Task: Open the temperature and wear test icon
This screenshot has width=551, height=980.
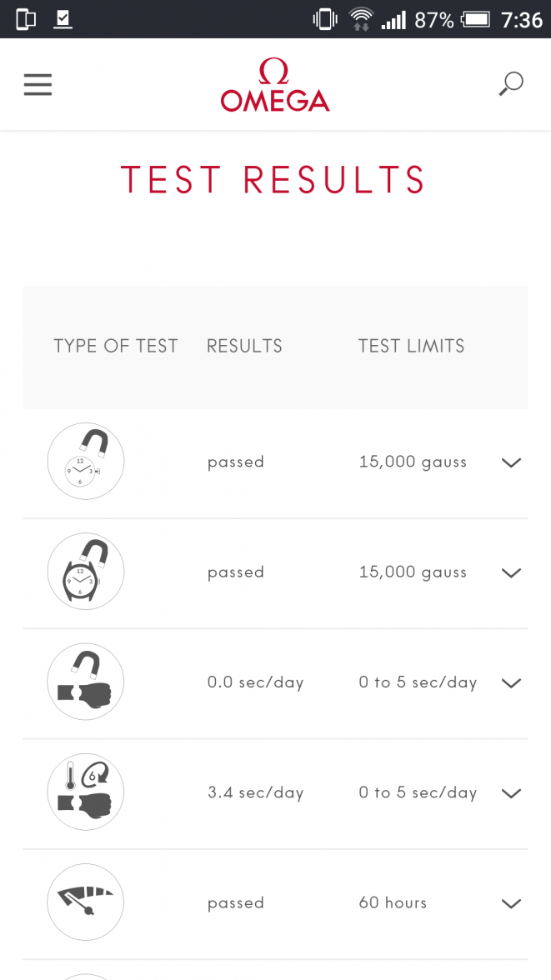Action: pos(86,792)
